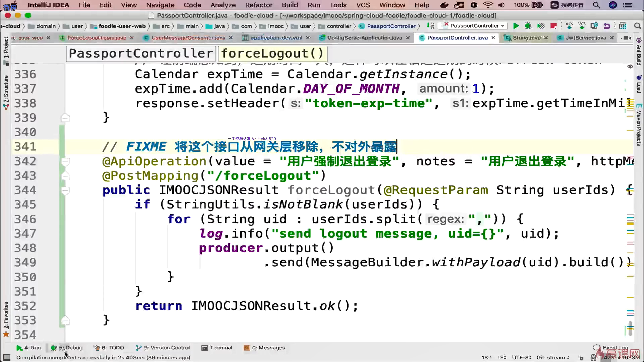Viewport: 644px width, 362px height.
Task: Open Search Everywhere magnifier in toolbar
Action: click(x=637, y=26)
